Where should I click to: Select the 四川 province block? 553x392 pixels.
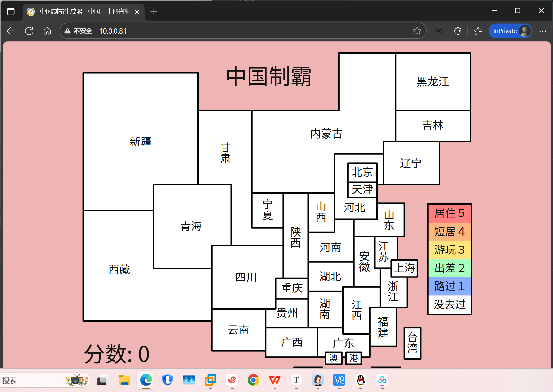246,277
